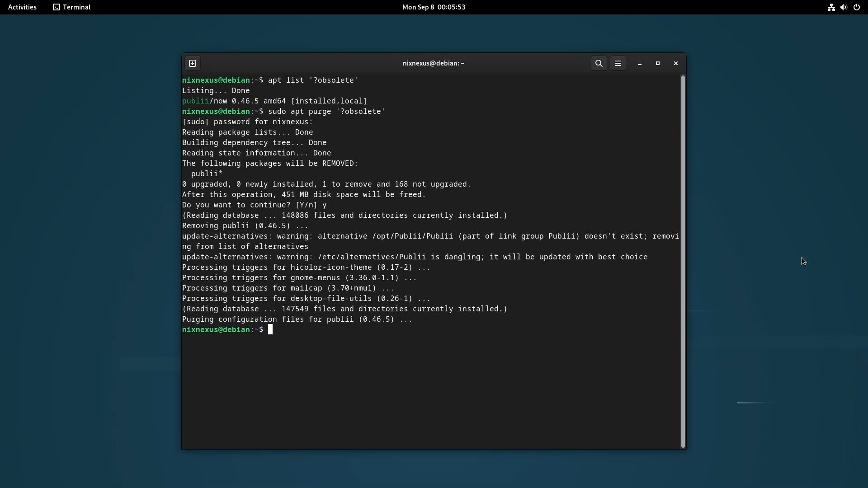Screen dimensions: 868x488
Task: Click the terminal vertical scrollbar
Action: (683, 261)
